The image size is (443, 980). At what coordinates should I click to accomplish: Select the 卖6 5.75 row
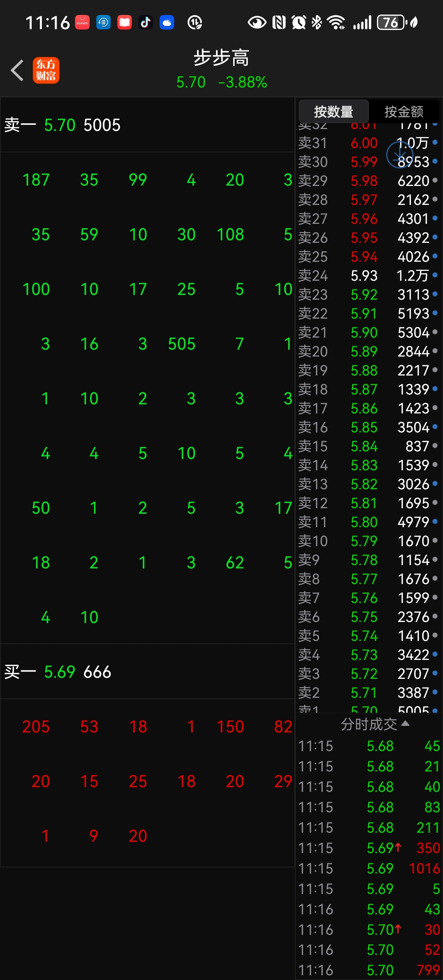click(368, 617)
